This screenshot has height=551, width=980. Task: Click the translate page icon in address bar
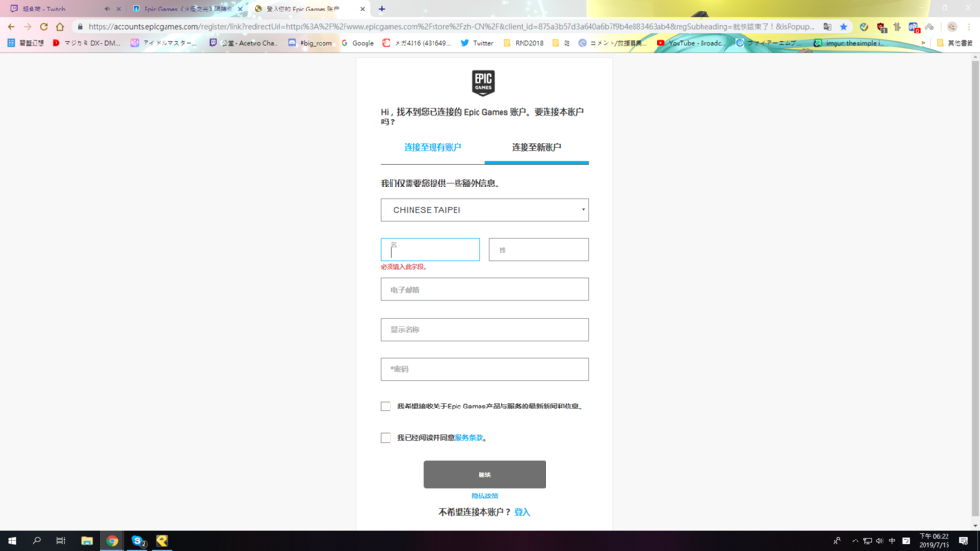[828, 27]
